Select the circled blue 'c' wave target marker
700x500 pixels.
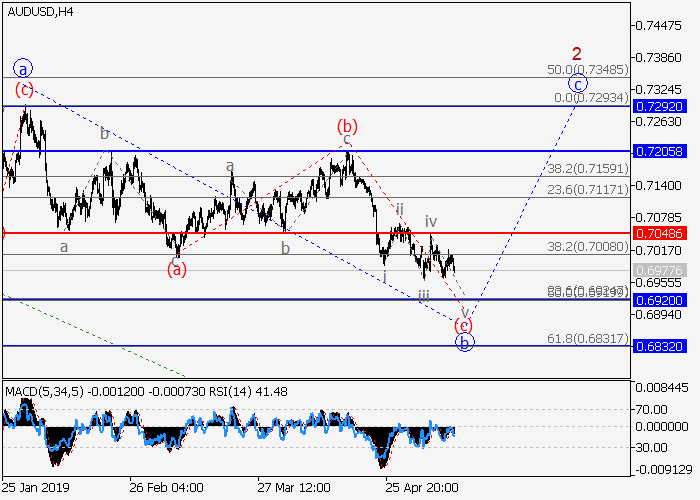click(578, 83)
